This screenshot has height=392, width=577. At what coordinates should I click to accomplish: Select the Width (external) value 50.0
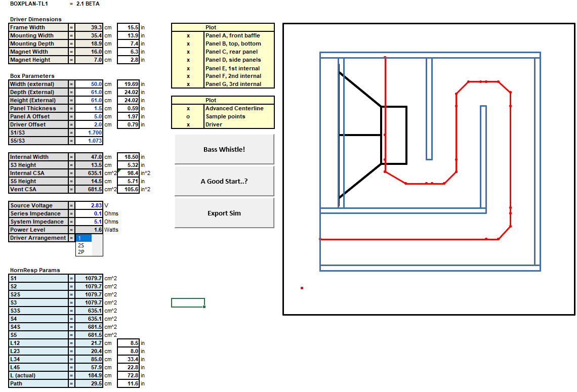(89, 84)
